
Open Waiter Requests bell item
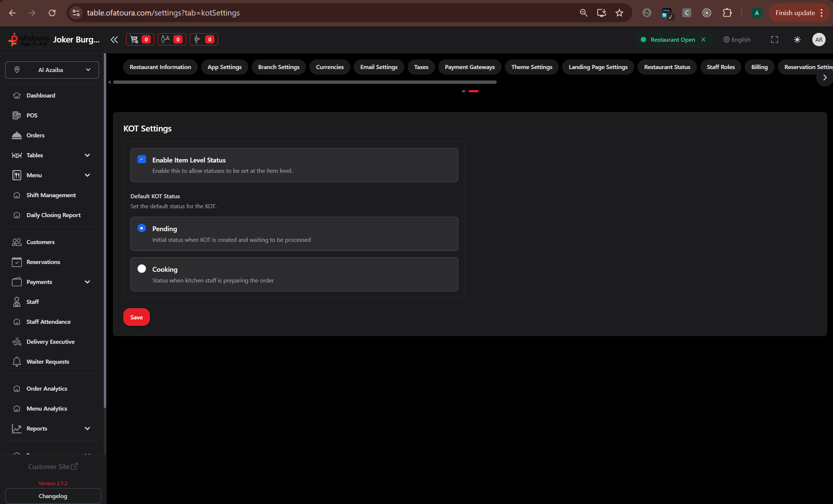tap(47, 361)
